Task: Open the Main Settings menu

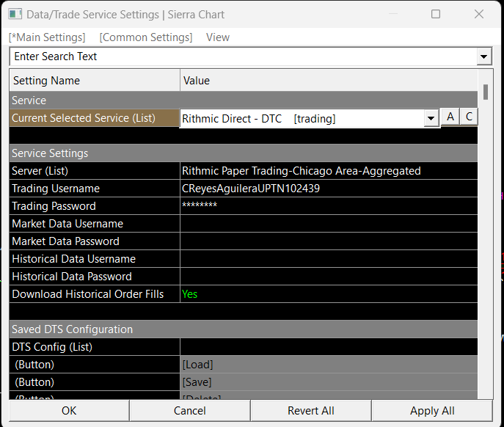Action: (47, 37)
